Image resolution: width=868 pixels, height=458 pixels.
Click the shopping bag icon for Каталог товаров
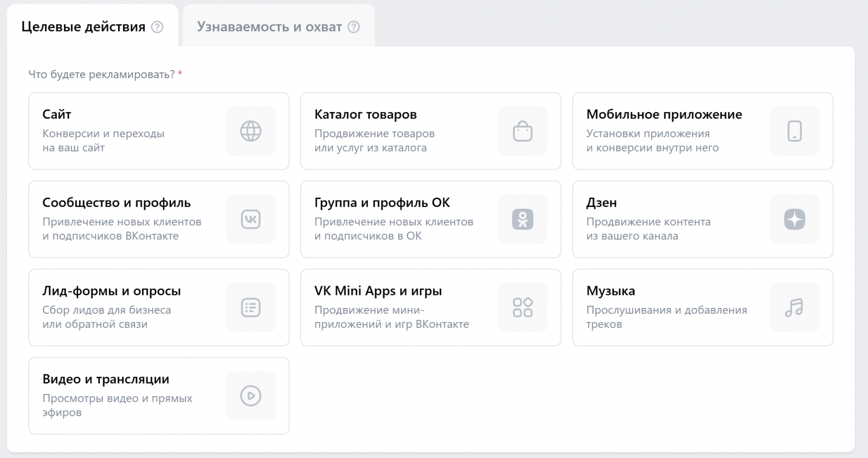[522, 131]
